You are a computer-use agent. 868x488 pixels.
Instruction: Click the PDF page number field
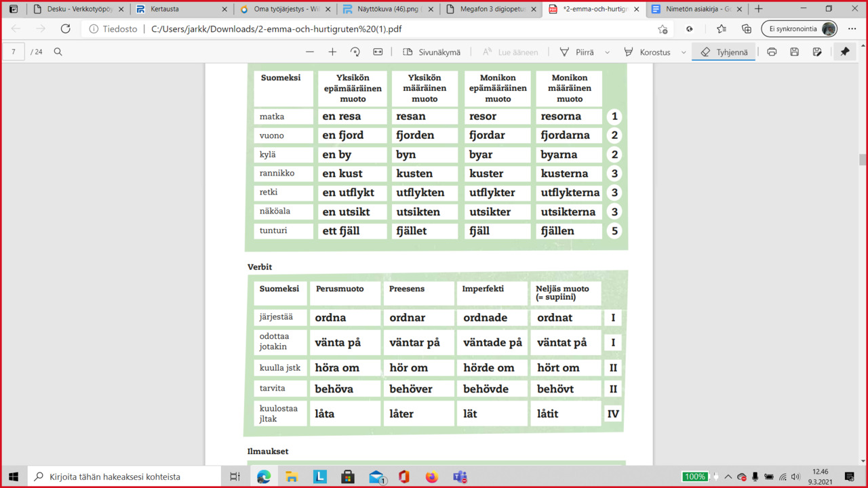click(x=14, y=52)
